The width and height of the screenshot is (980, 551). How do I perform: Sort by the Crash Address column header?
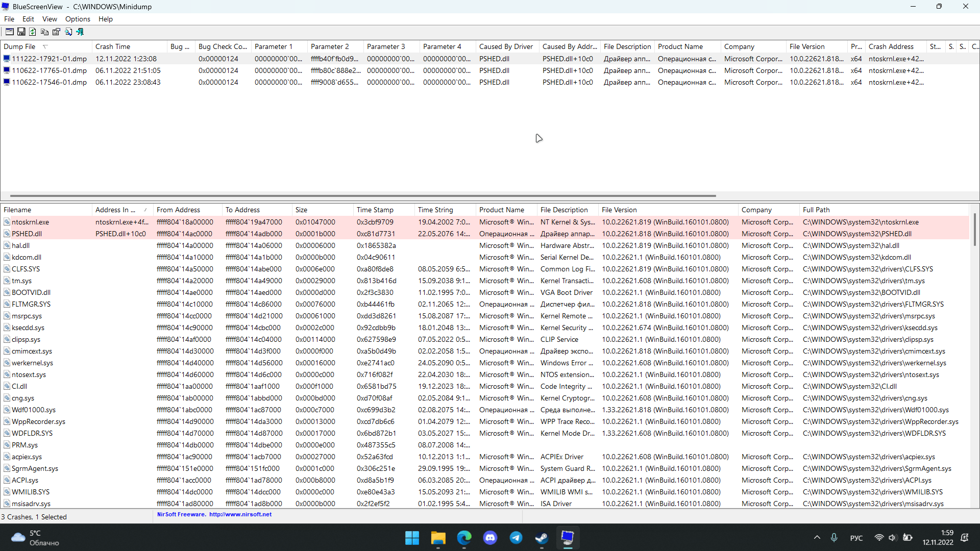click(896, 46)
